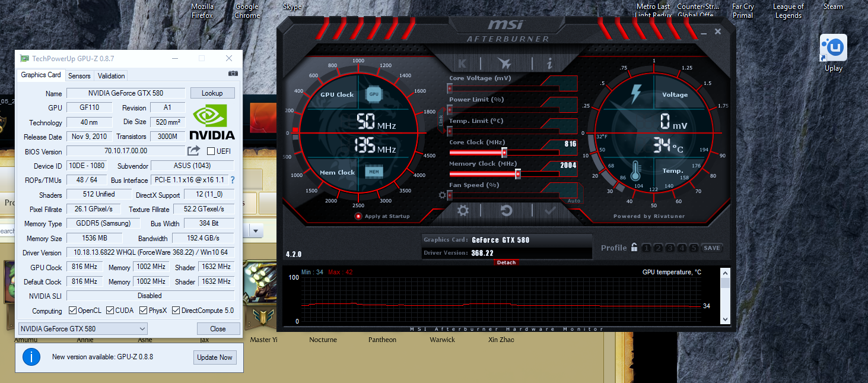The width and height of the screenshot is (868, 383).
Task: Toggle Apply at Startup in Afterburner
Action: pos(358,216)
